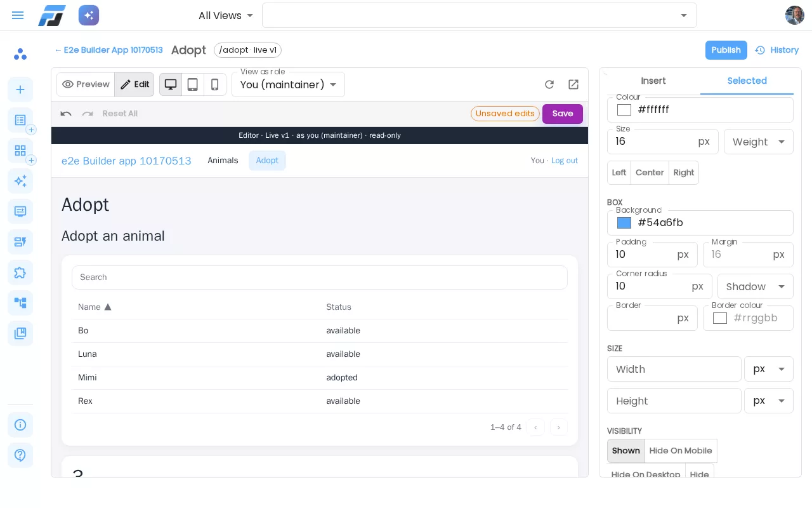Set visibility to Shown

[x=626, y=451]
